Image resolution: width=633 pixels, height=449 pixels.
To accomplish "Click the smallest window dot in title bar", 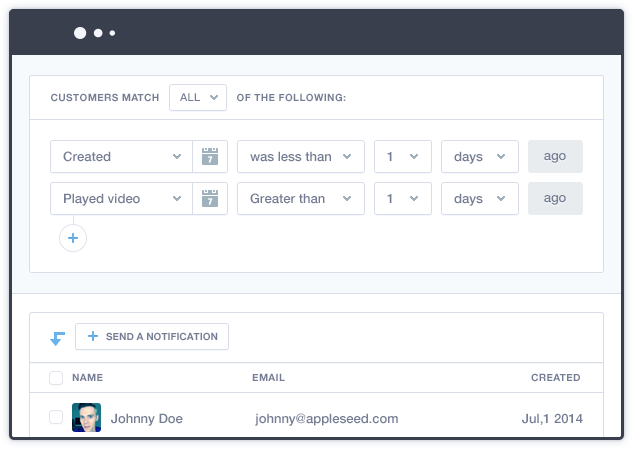I will (x=112, y=33).
